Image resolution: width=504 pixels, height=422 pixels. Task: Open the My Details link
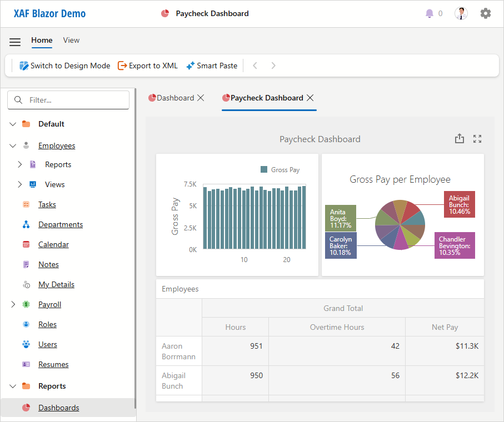(56, 284)
